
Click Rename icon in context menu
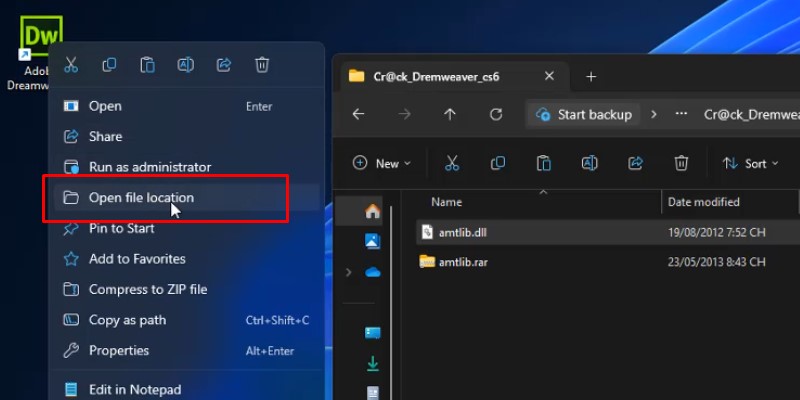tap(185, 65)
